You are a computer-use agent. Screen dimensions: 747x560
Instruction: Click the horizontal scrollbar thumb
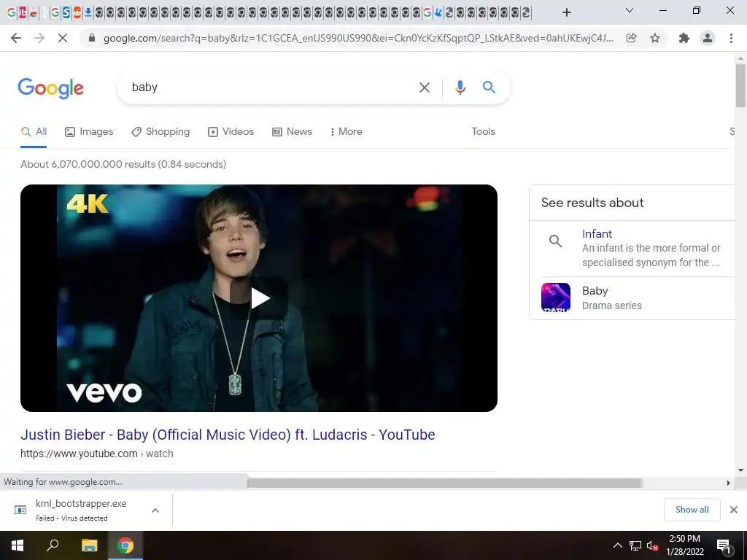click(445, 483)
